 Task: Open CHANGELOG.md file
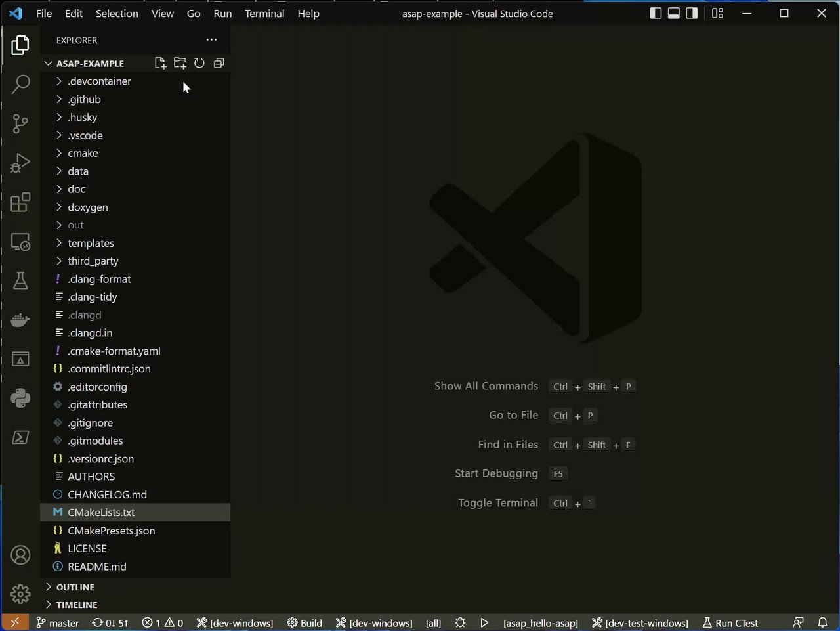[135, 494]
